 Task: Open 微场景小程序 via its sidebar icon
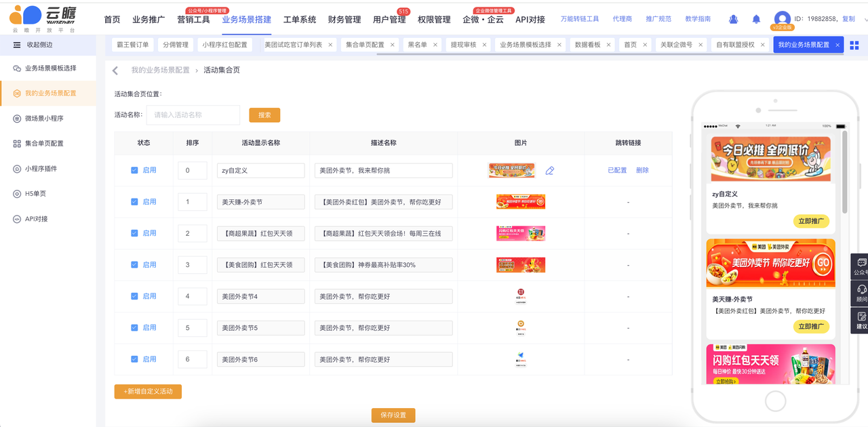17,119
